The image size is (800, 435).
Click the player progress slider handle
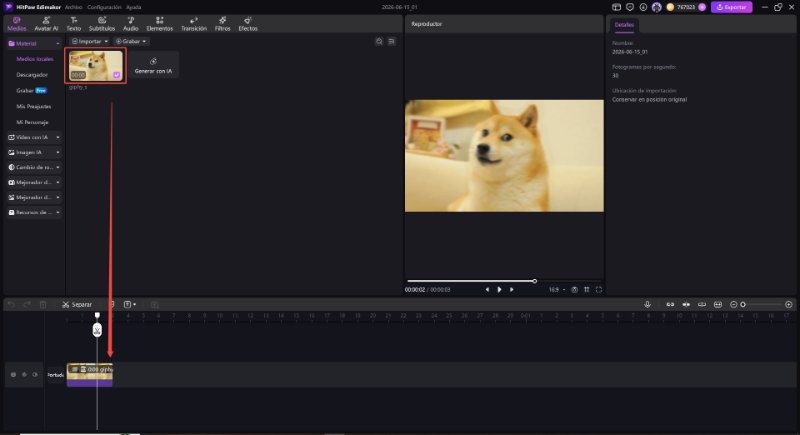(535, 281)
